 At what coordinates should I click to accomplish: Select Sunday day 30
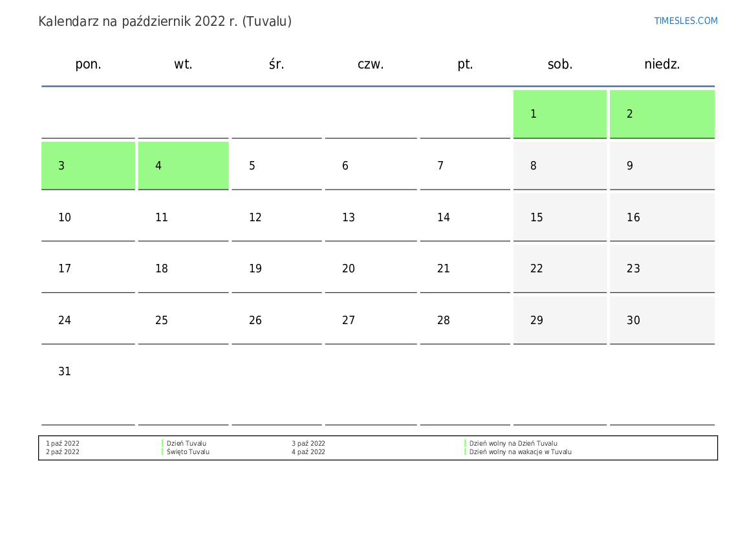click(x=662, y=320)
